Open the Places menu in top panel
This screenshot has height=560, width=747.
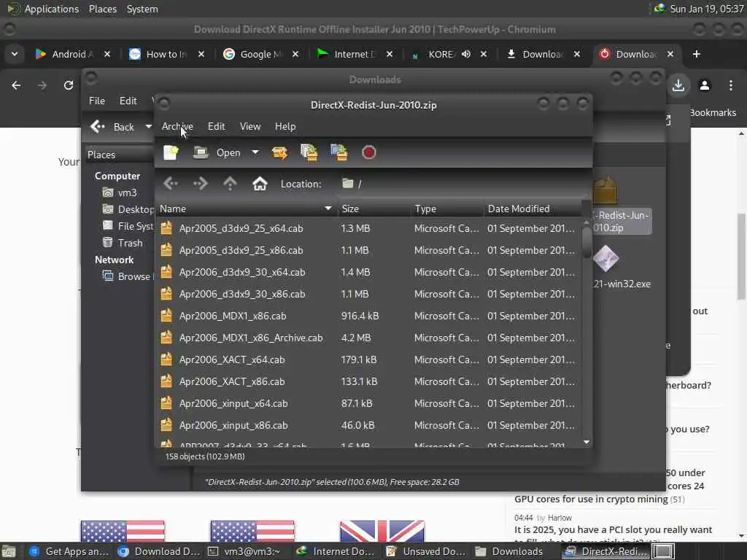click(x=102, y=9)
